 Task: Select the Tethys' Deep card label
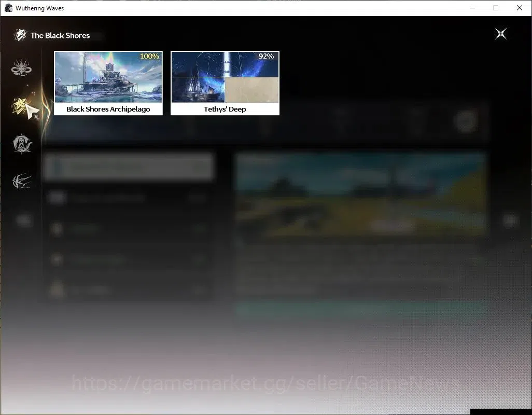click(x=225, y=109)
